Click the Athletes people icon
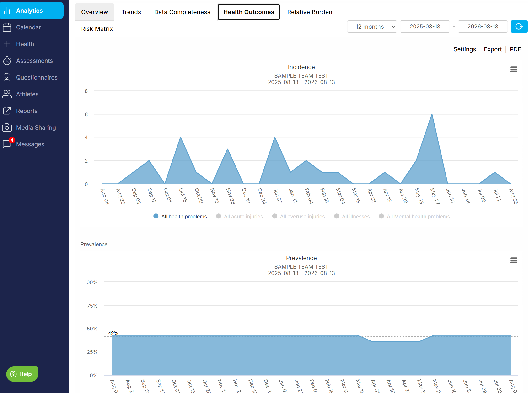The width and height of the screenshot is (532, 393). click(7, 94)
